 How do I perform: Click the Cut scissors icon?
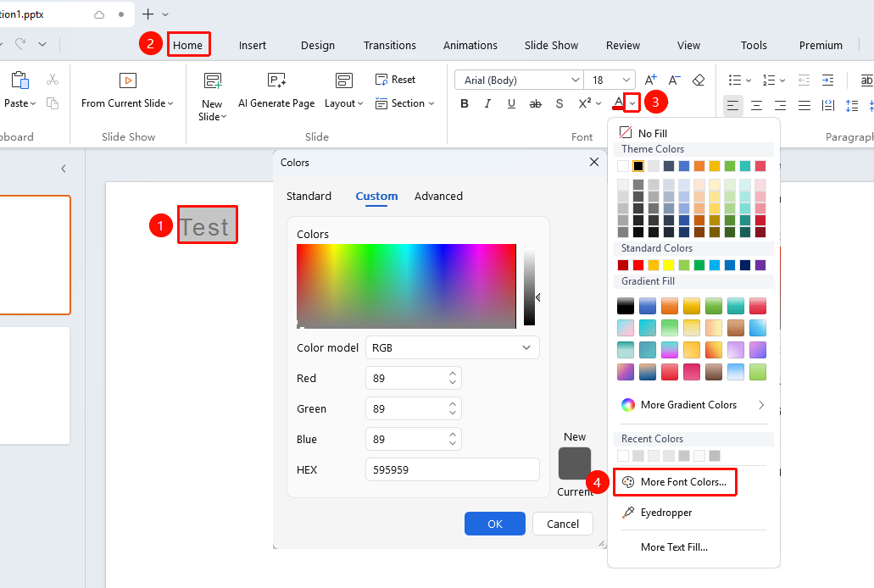point(53,80)
